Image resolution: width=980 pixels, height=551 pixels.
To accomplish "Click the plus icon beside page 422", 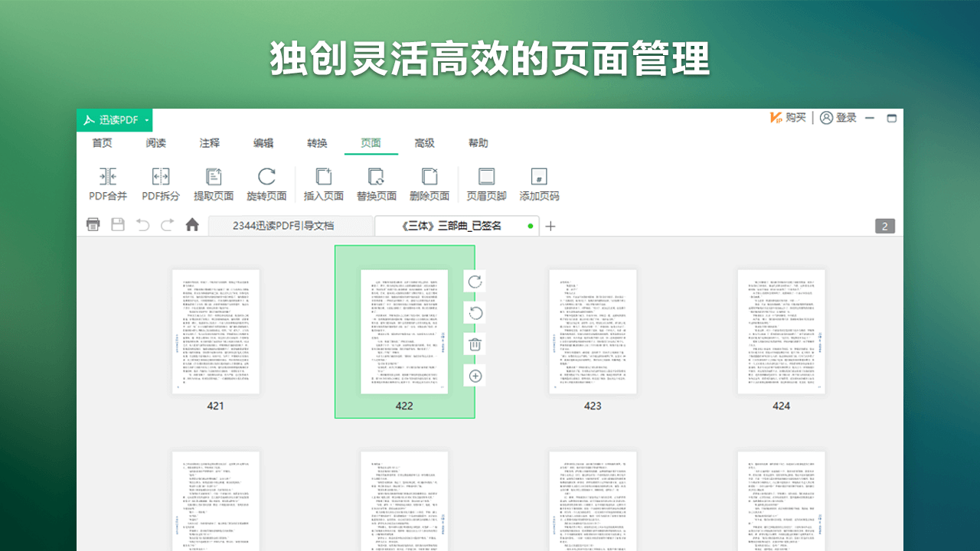I will (x=475, y=376).
